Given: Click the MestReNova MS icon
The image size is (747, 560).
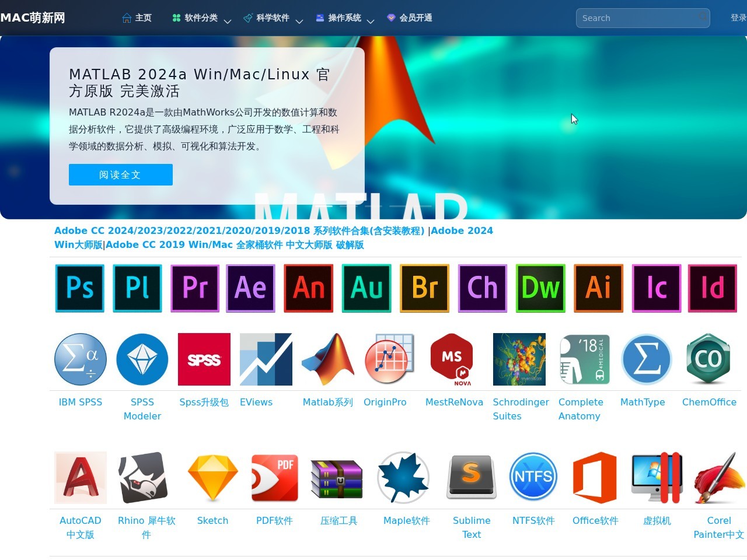Looking at the screenshot, I should pos(452,359).
